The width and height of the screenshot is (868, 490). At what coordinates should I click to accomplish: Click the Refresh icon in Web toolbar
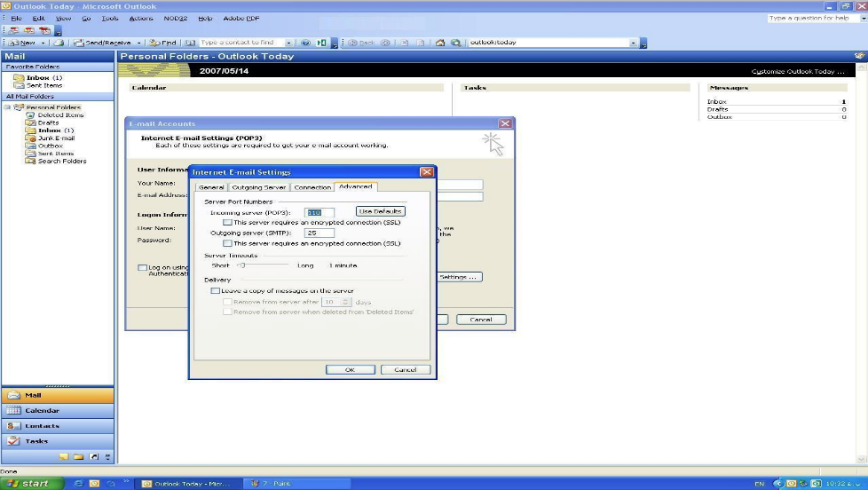point(420,43)
